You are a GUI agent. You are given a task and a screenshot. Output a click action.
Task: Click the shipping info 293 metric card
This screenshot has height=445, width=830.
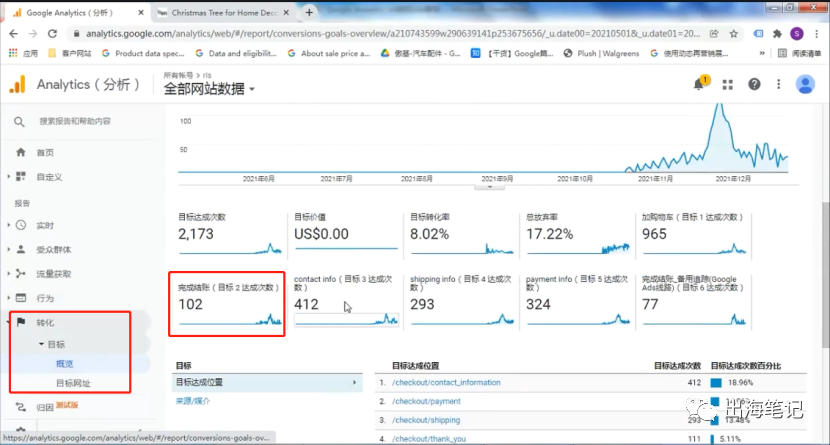pyautogui.click(x=462, y=300)
